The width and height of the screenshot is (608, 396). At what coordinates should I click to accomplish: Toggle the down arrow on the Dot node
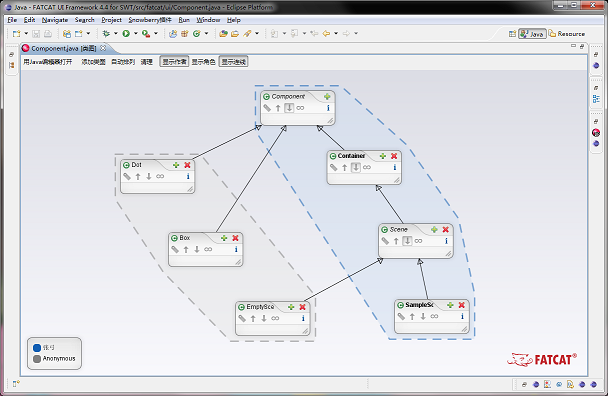149,176
